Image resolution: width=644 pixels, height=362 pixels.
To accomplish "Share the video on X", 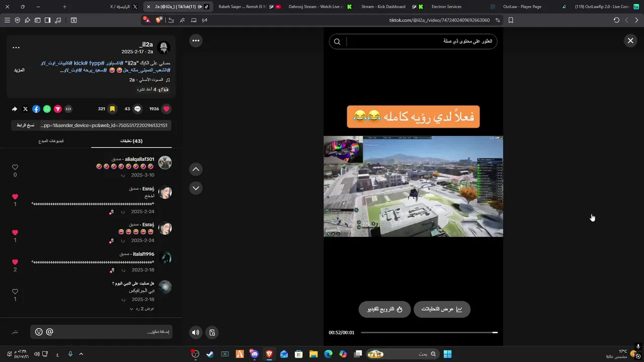I will (25, 109).
